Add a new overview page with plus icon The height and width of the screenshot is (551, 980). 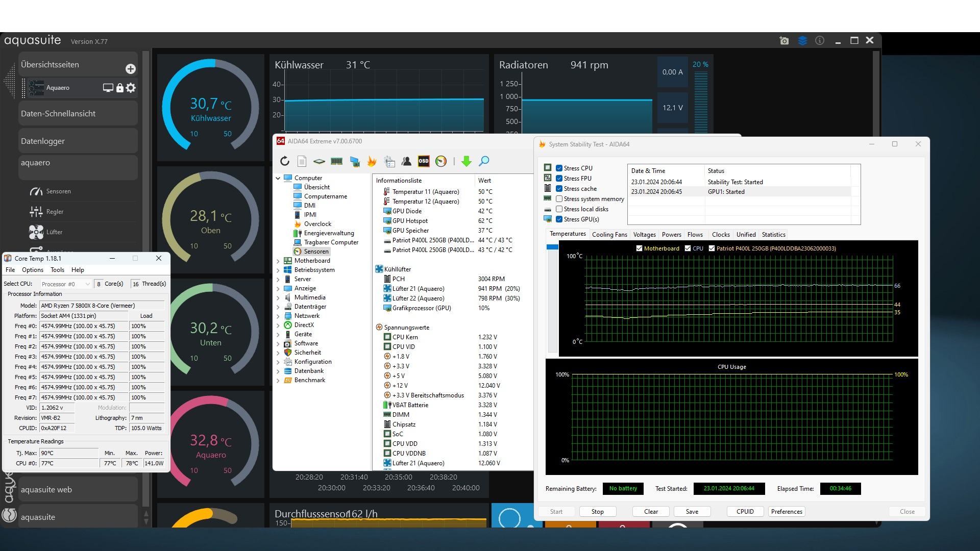[131, 69]
